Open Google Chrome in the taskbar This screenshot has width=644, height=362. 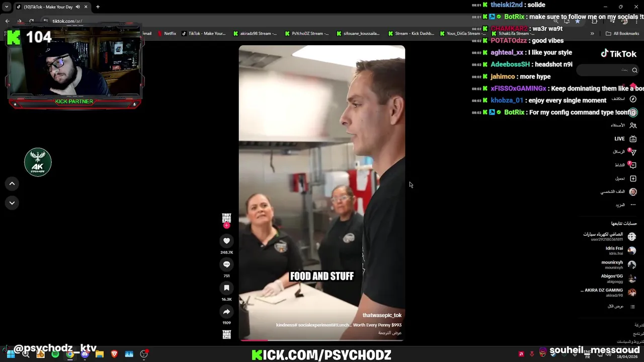pyautogui.click(x=70, y=354)
